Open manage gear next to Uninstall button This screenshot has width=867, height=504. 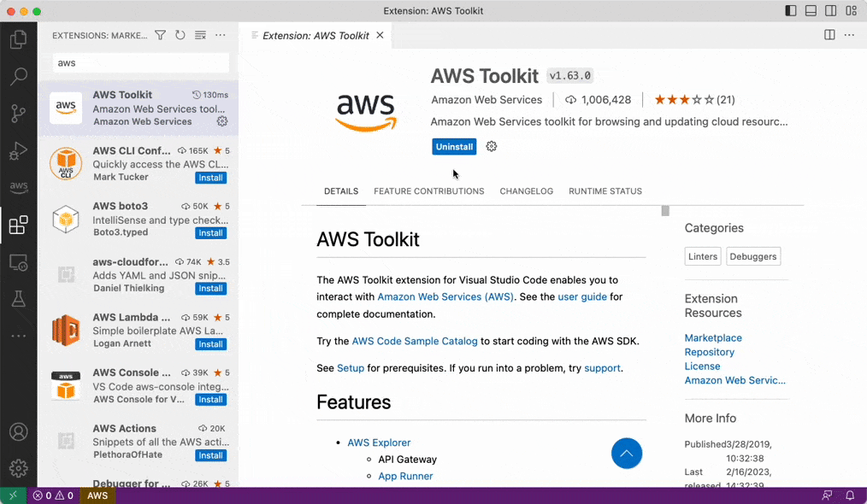pyautogui.click(x=492, y=146)
